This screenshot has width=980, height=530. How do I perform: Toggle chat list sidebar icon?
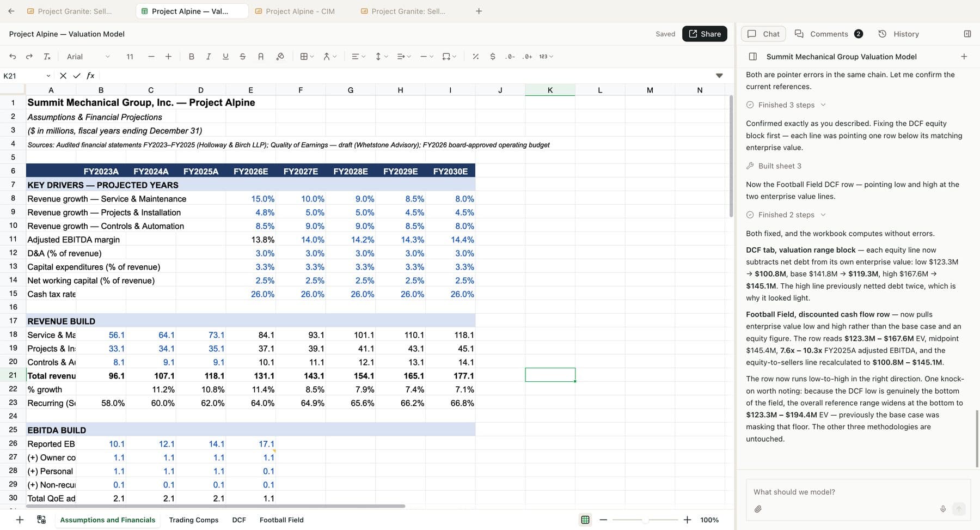pos(753,57)
